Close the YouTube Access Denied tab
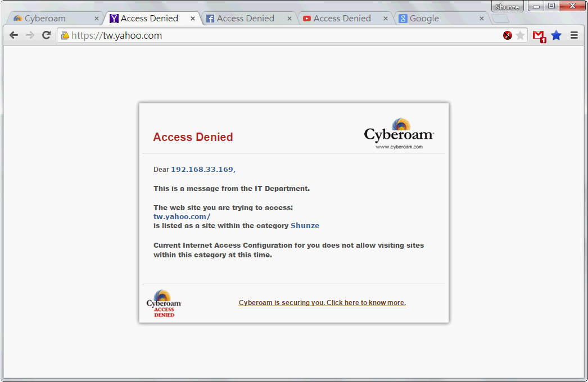The image size is (588, 382). [386, 19]
